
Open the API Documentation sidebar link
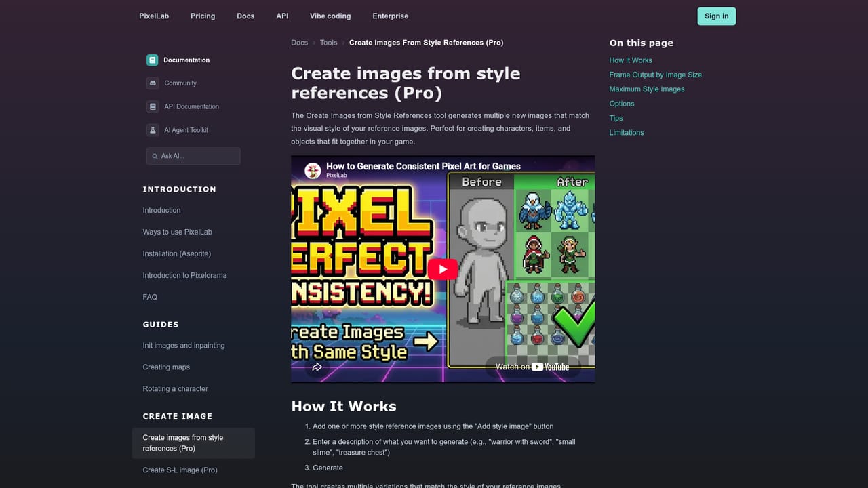[x=191, y=107]
